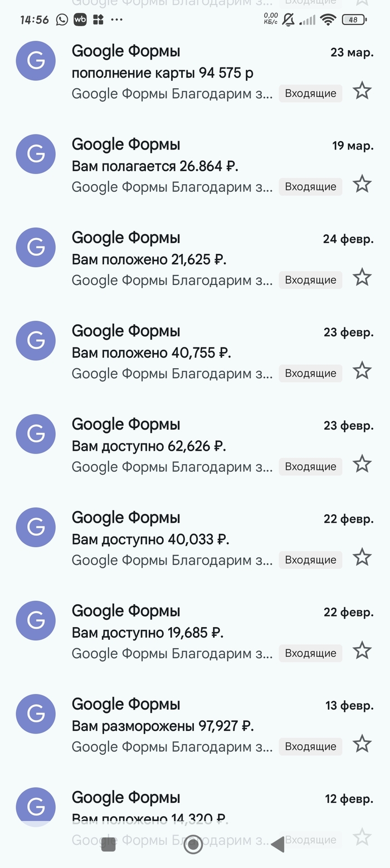Tap sender avatar of пополнение карты email
Image resolution: width=390 pixels, height=868 pixels.
tap(36, 61)
